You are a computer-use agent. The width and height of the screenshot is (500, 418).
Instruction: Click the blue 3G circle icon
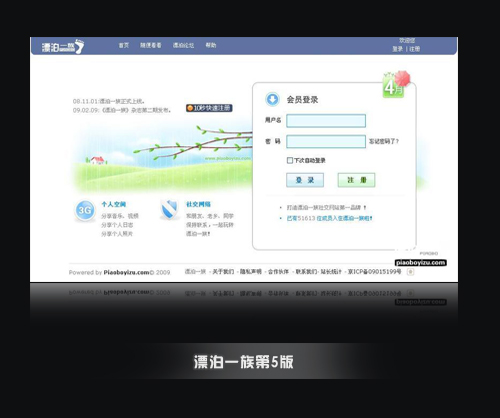pos(85,210)
